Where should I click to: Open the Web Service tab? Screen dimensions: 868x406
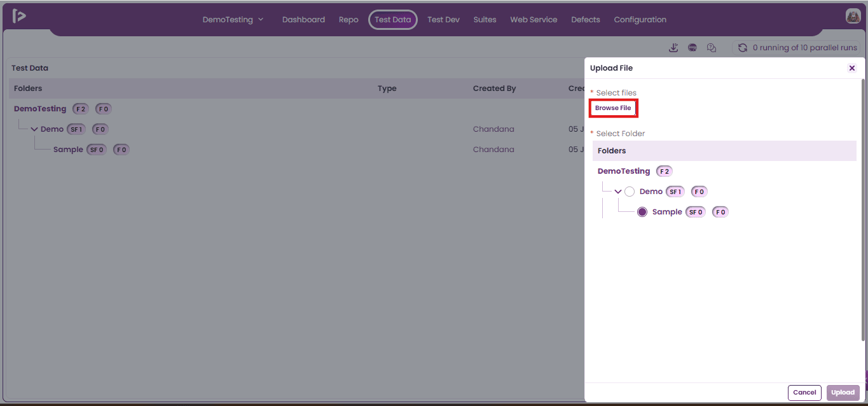534,20
